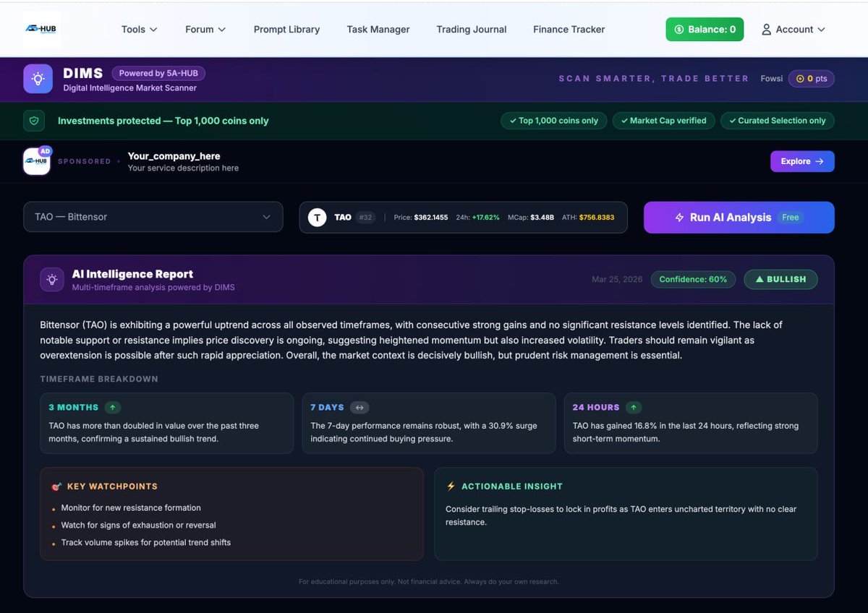
Task: Click the sponsored 5A-HUB ad logo
Action: (x=37, y=161)
